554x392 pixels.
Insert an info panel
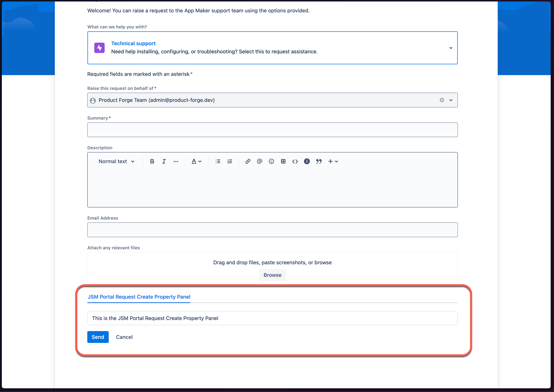307,161
